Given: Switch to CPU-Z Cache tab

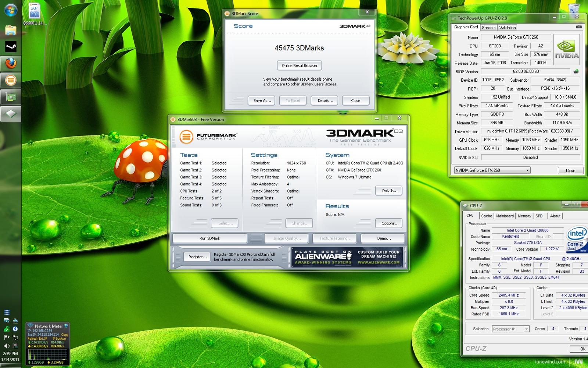Looking at the screenshot, I should [x=486, y=216].
